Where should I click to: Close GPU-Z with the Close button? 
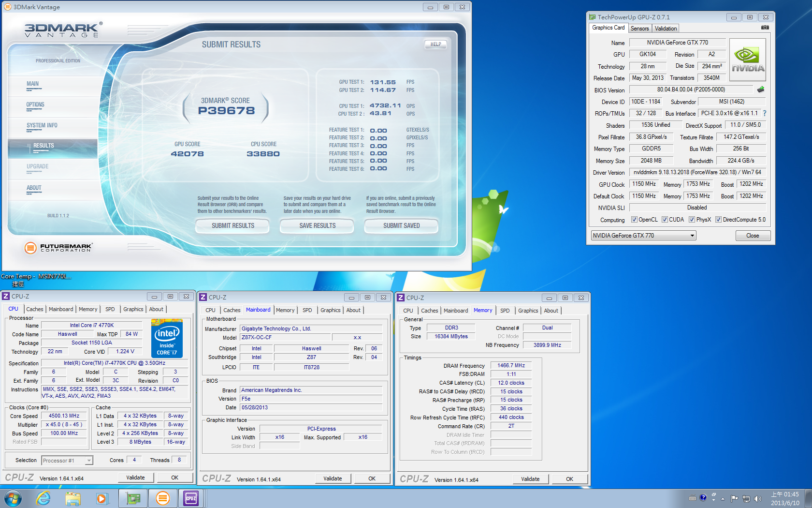[x=753, y=236]
